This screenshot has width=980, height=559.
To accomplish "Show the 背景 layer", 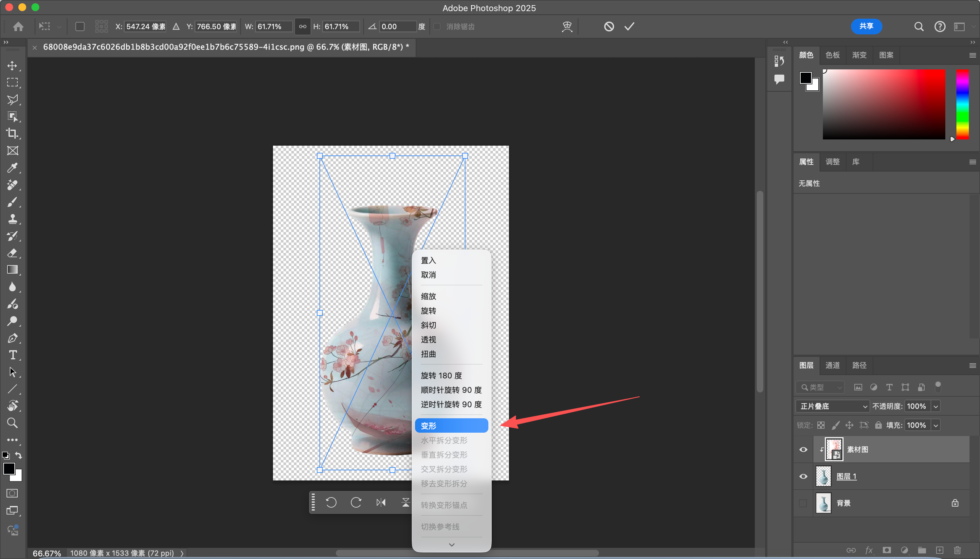I will click(x=803, y=503).
